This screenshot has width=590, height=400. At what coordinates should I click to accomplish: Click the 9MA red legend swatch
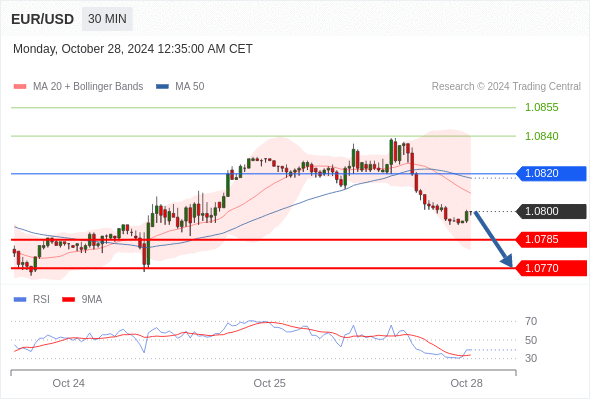tap(68, 300)
